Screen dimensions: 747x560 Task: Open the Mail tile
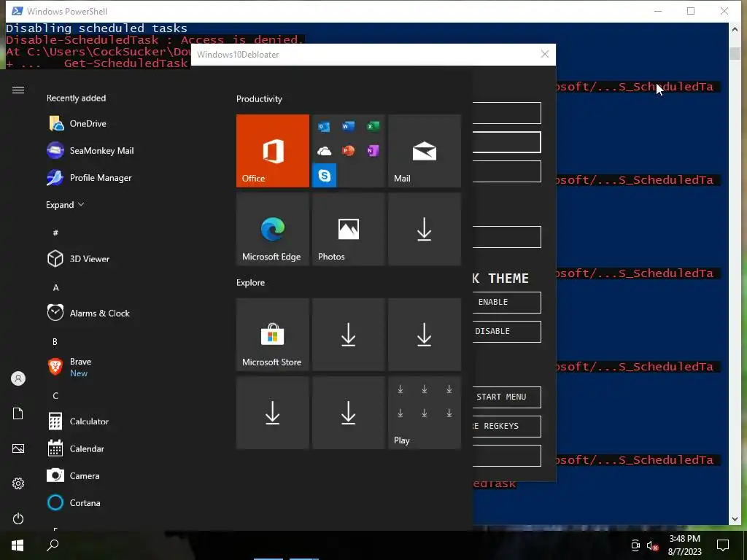click(425, 150)
